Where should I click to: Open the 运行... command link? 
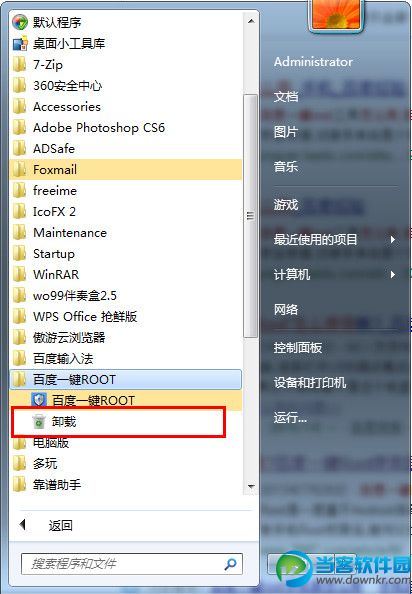tap(290, 418)
